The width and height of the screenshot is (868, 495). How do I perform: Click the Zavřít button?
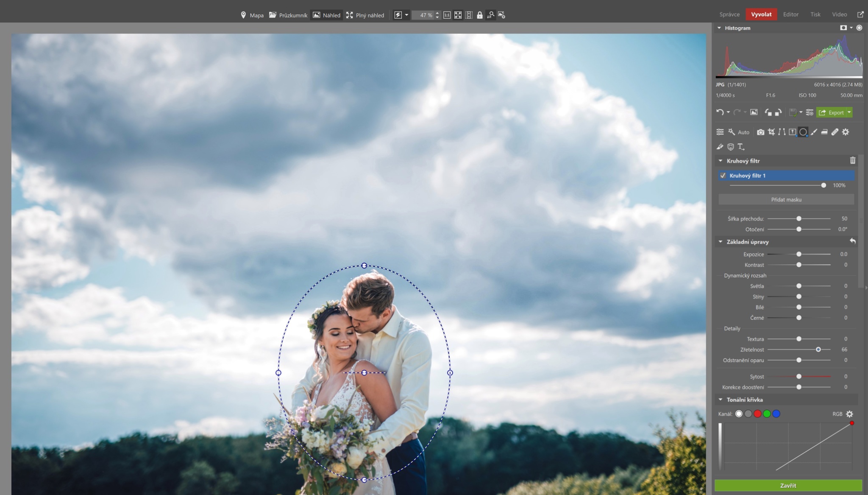point(788,485)
